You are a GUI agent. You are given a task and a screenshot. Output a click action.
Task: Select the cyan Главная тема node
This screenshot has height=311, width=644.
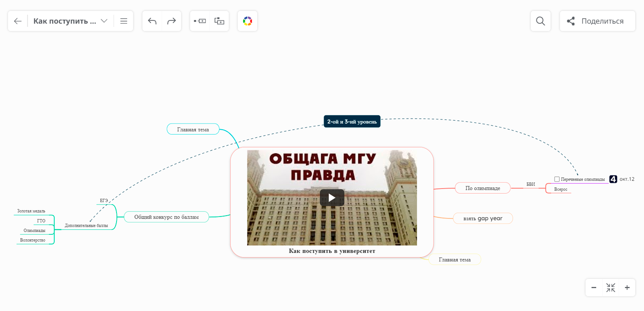[x=193, y=129]
